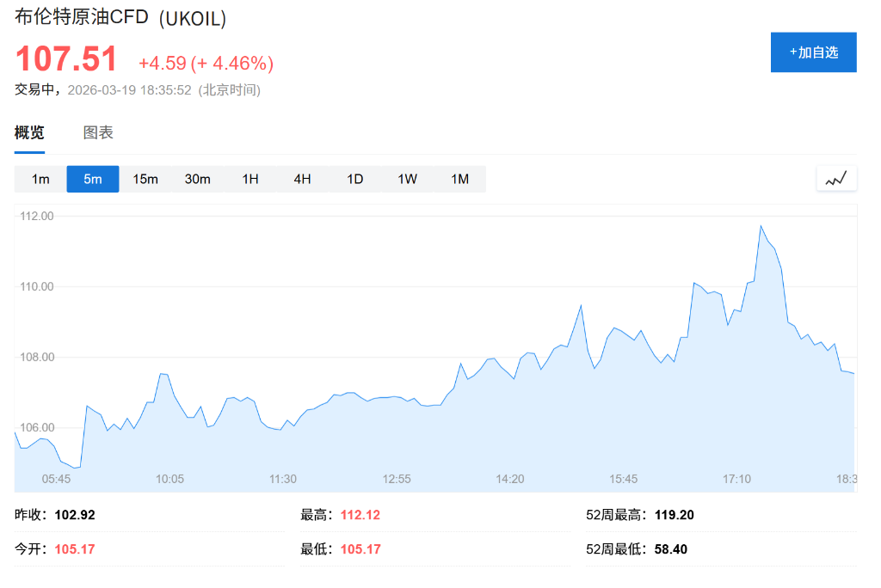Select the 1m timeframe
Viewport: 881px width, 588px height.
coord(40,179)
